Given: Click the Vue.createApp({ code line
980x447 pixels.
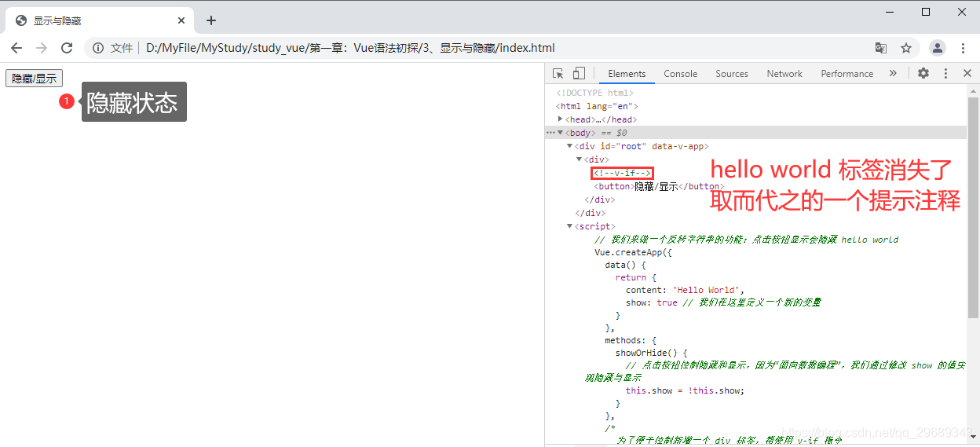Looking at the screenshot, I should [633, 252].
